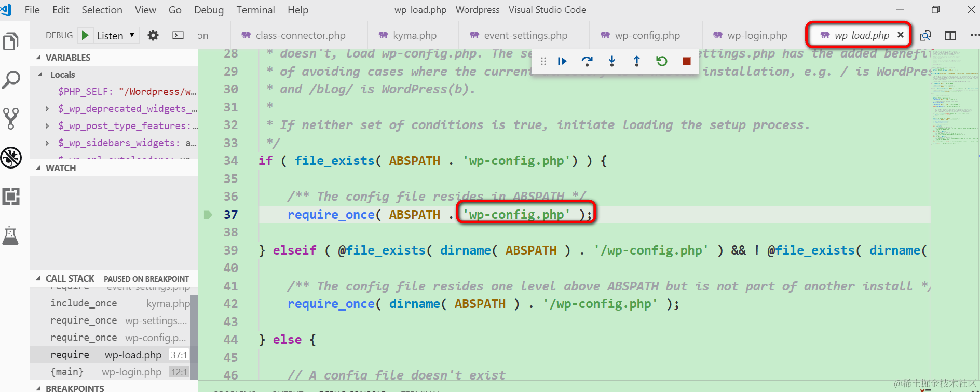Viewport: 980px width, 392px height.
Task: Open the File menu
Action: pyautogui.click(x=32, y=10)
